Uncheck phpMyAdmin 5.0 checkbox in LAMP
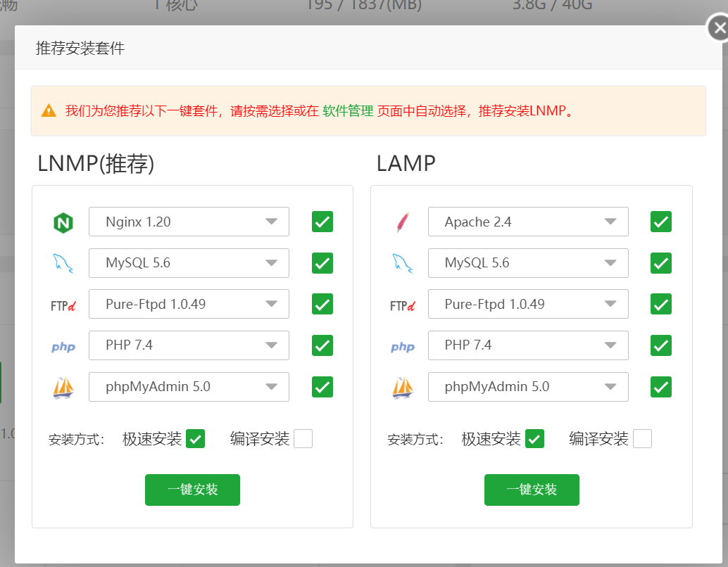 click(x=661, y=386)
